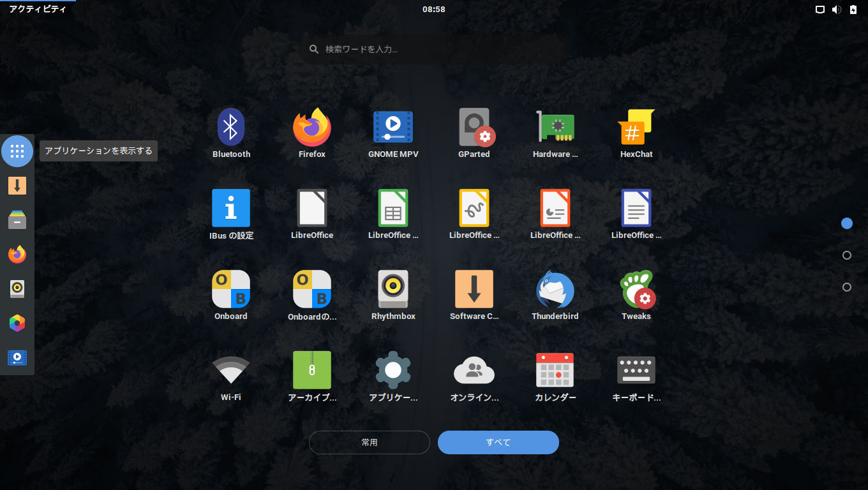Open the アーカイブ archive manager
This screenshot has height=490, width=868.
[312, 376]
